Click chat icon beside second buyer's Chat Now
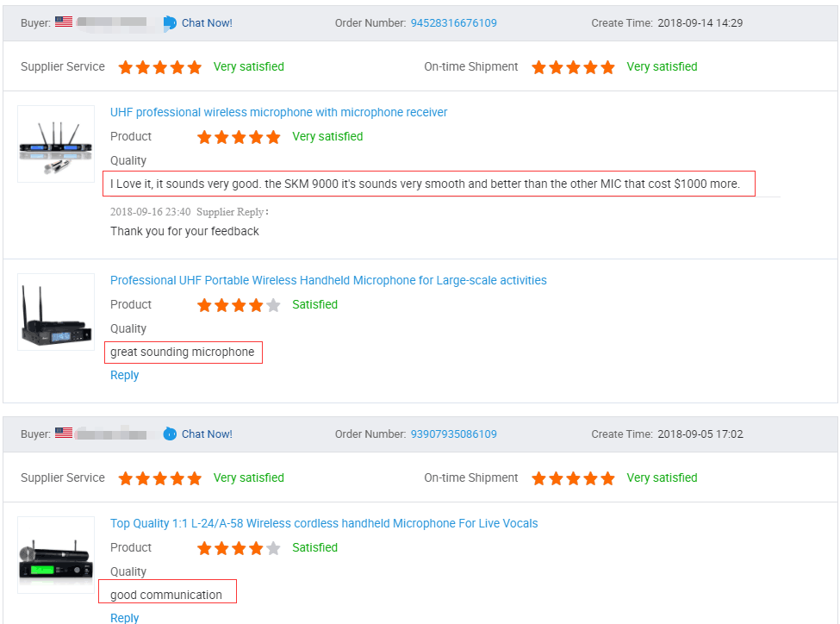840x624 pixels. (170, 434)
